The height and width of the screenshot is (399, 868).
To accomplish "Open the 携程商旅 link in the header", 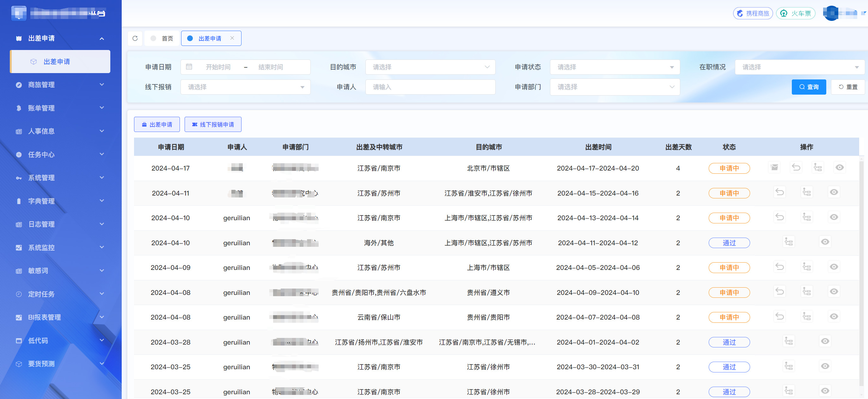I will [753, 14].
